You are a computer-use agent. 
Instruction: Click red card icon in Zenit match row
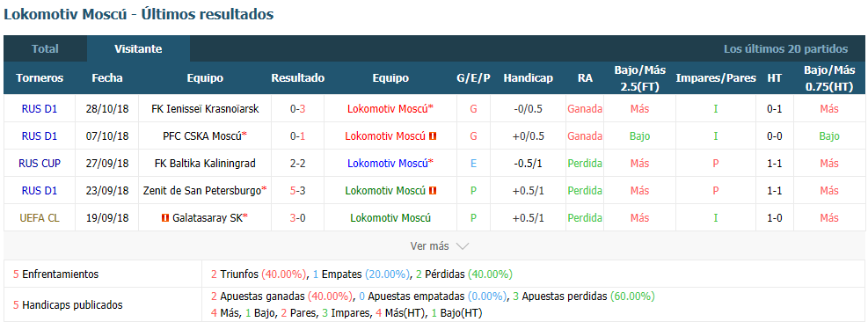[x=433, y=191]
